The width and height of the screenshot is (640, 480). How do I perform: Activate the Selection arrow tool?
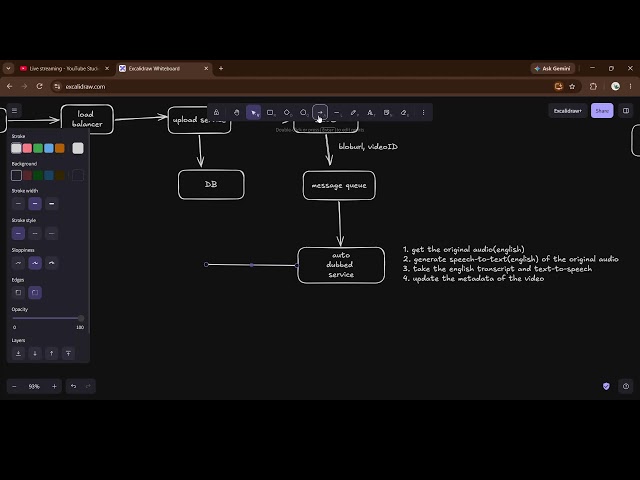tap(253, 112)
